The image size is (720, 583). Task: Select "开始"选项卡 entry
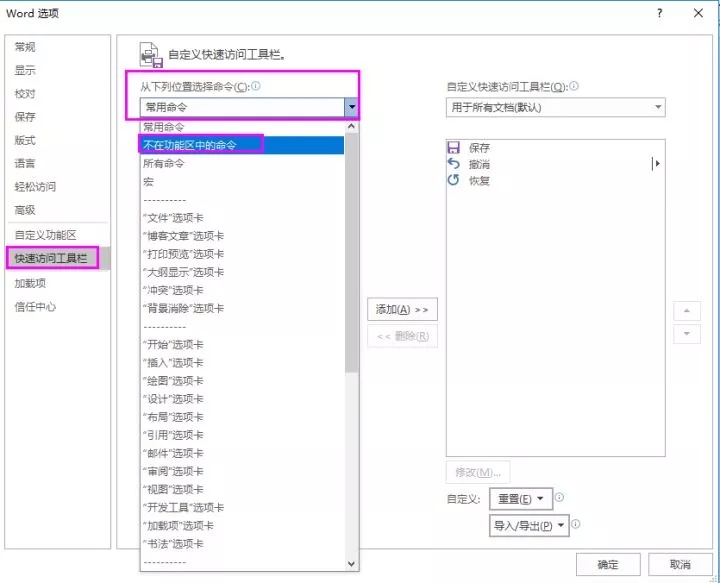242,345
